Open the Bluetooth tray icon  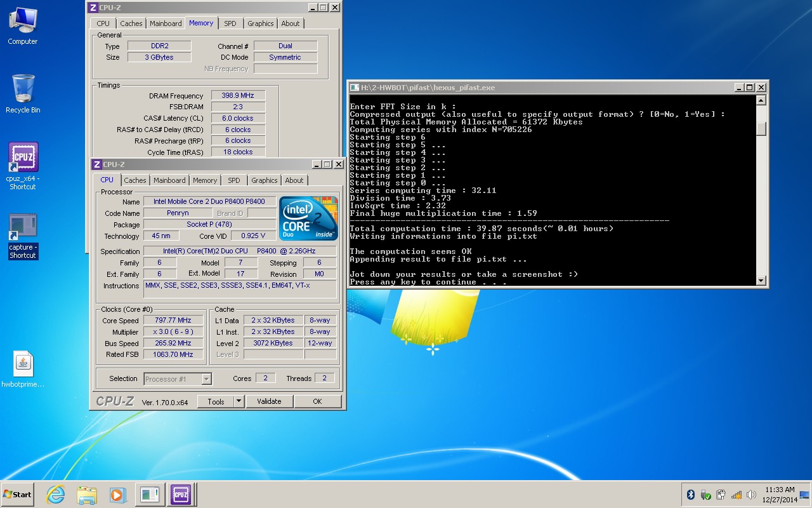(x=691, y=495)
